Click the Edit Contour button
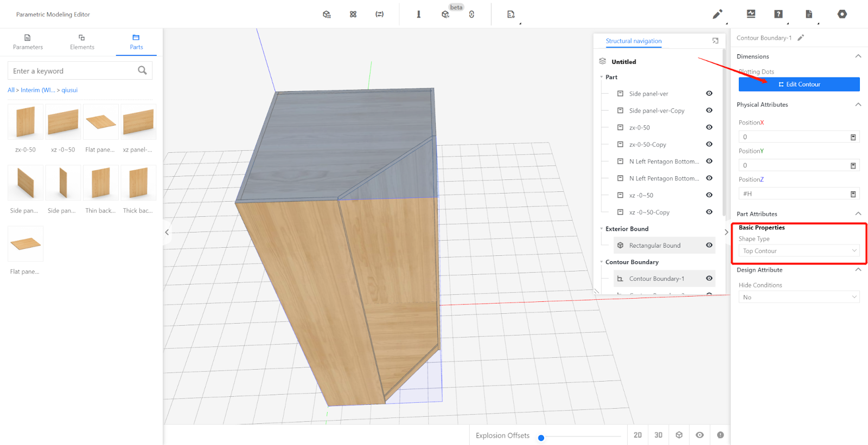Screen dimensions: 868x445 [799, 84]
